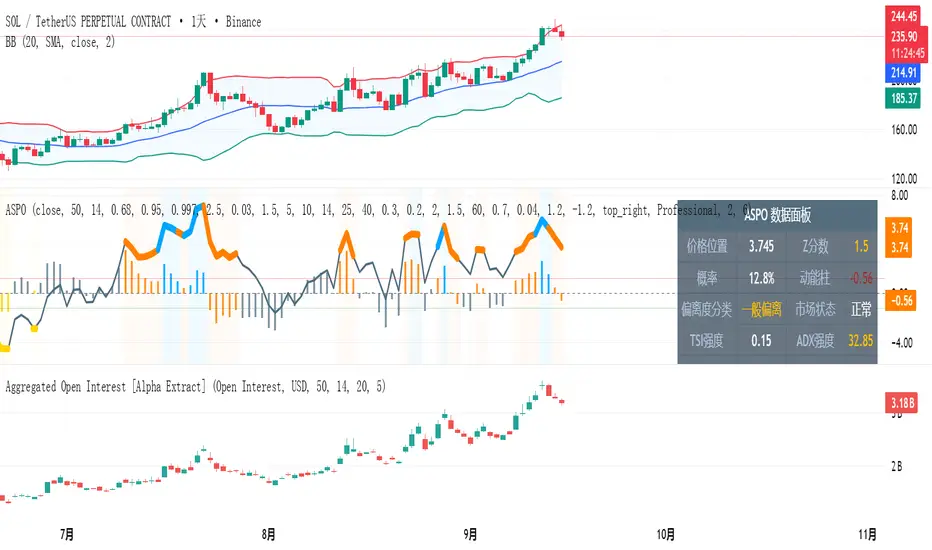Click 160.00 on the price scale
Image resolution: width=932 pixels, height=550 pixels.
click(x=904, y=129)
